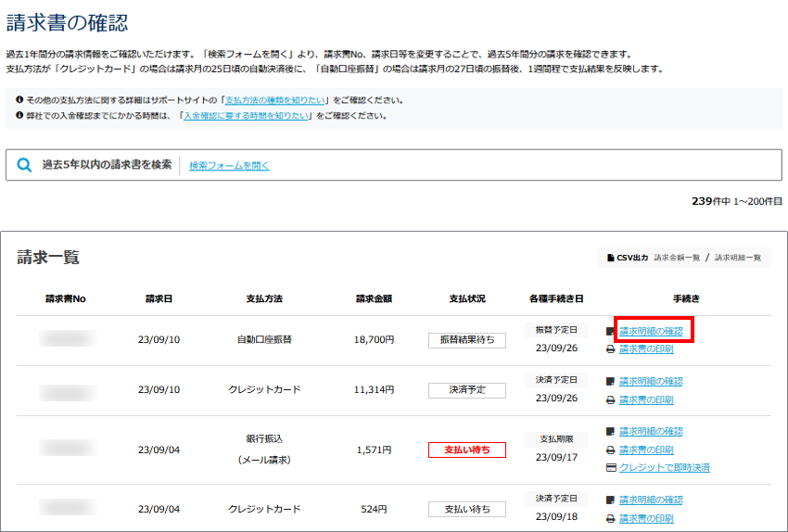Expand the search form via 検索フォームを開く
Viewport: 788px width, 532px height.
229,166
